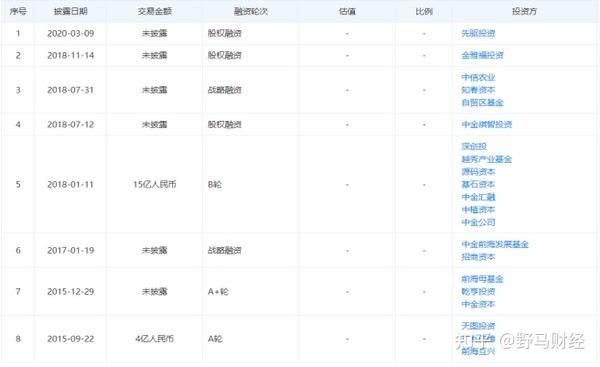Click the 交易金额 column header
Viewport: 600px width, 367px height.
pos(155,11)
